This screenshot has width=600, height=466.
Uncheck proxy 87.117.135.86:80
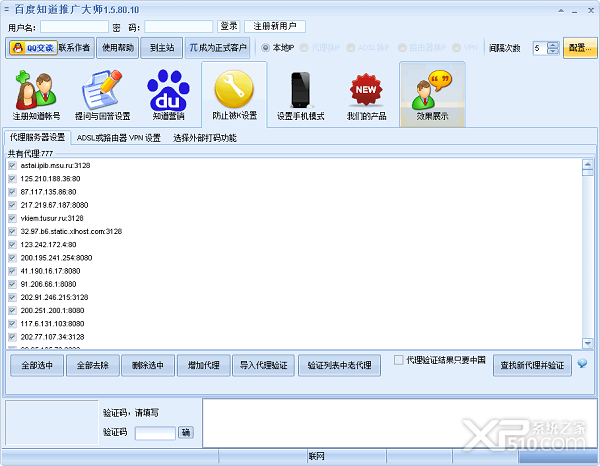point(12,192)
